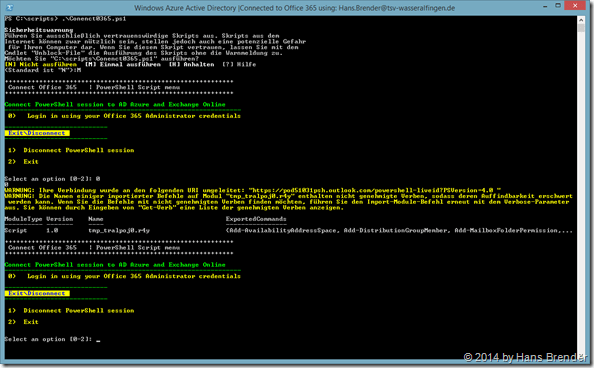
Task: Click second highlighted 'Exit\Disconnect' label
Action: [37, 293]
